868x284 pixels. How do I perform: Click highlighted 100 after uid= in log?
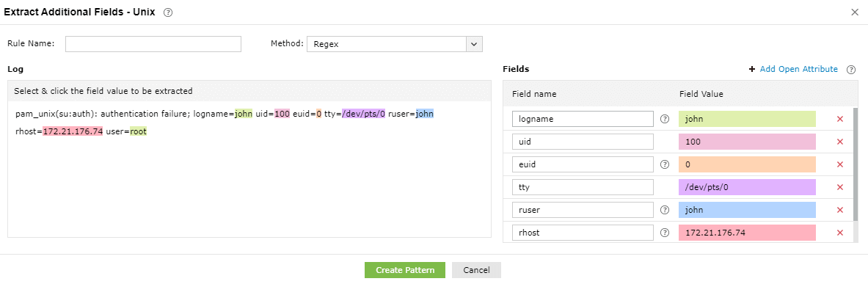[282, 114]
